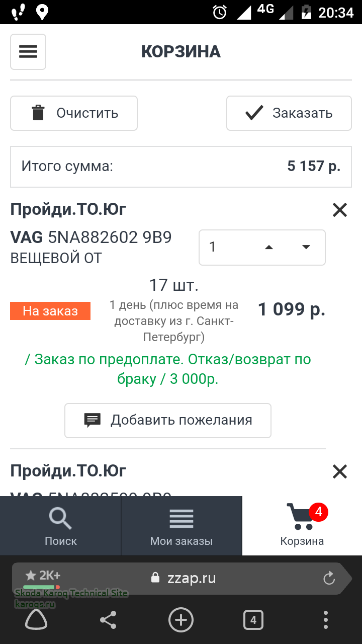The image size is (362, 644).
Task: Click the 2K+ star rating badge
Action: coord(43,576)
